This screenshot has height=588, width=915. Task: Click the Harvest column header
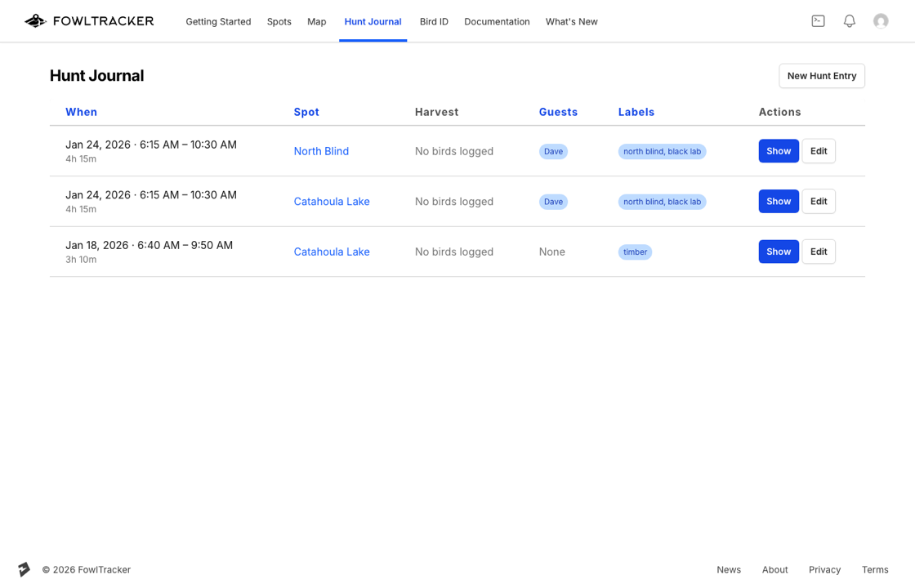point(436,112)
